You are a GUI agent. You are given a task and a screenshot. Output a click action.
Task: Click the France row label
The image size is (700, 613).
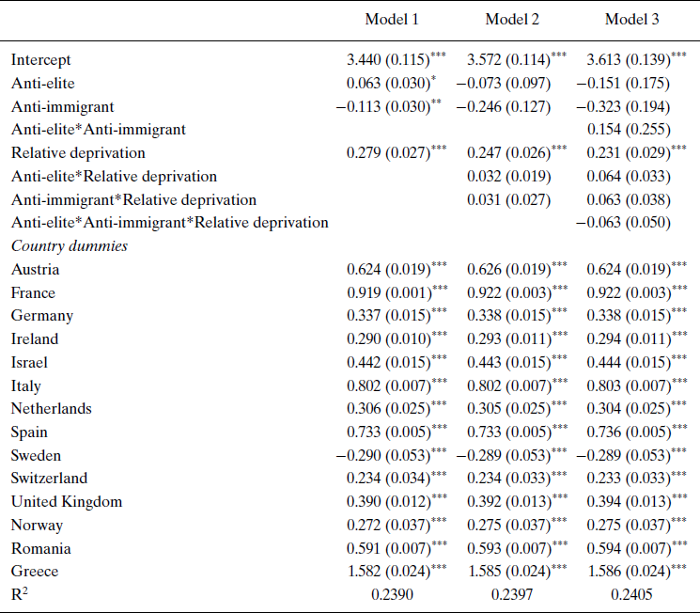[34, 292]
